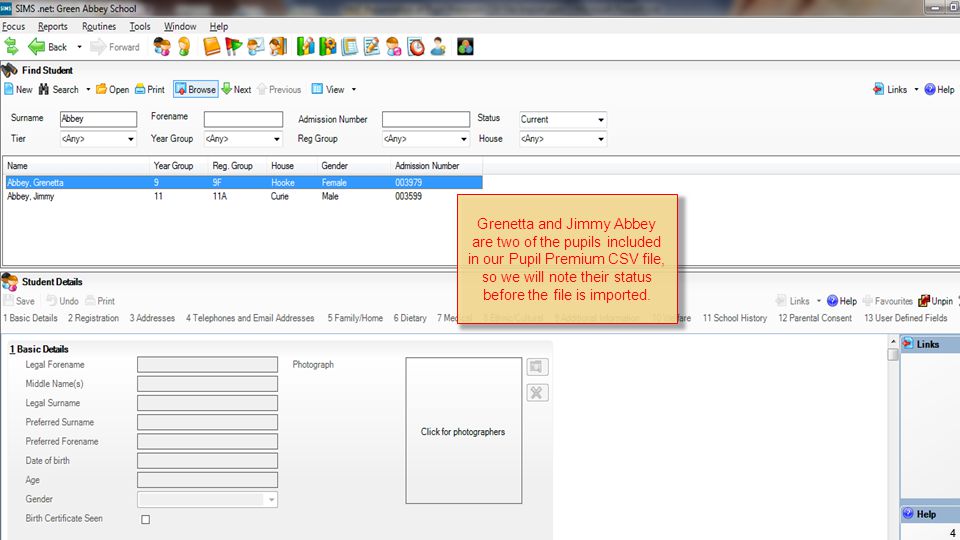Click the blonde single person icon
The width and height of the screenshot is (960, 540).
point(184,47)
